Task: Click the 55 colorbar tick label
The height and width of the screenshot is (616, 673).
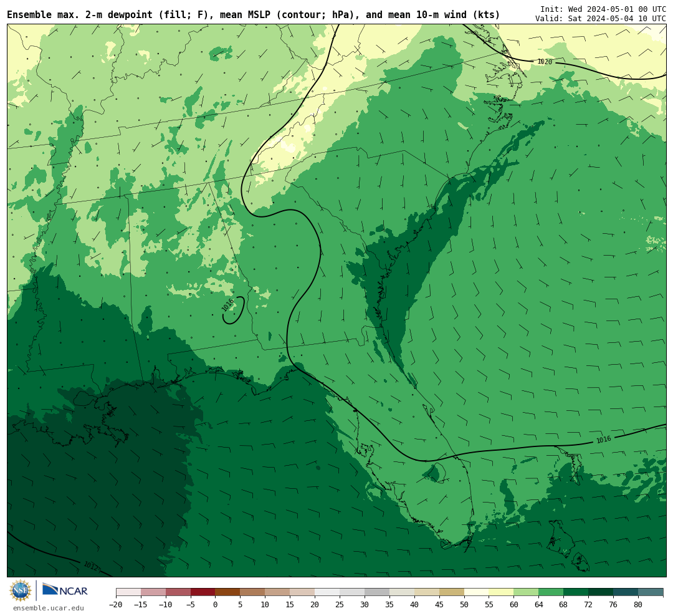Action: coord(489,605)
